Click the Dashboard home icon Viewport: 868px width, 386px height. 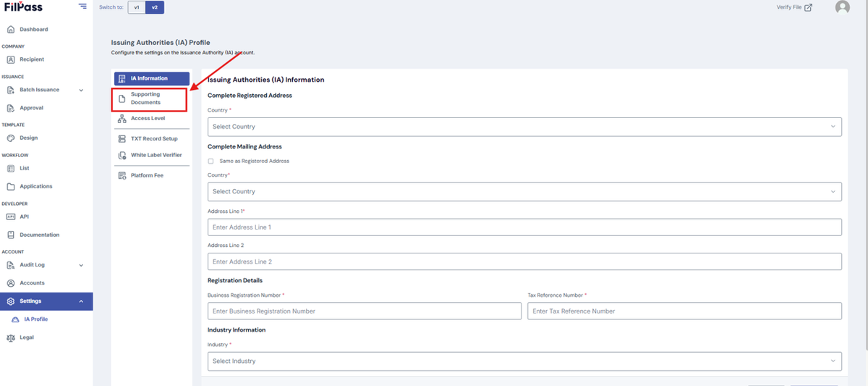[x=11, y=30]
